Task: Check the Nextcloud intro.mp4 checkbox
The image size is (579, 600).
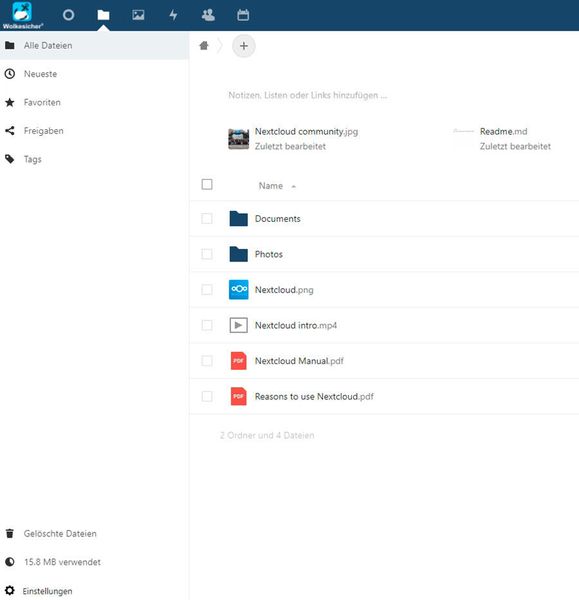Action: pos(207,325)
